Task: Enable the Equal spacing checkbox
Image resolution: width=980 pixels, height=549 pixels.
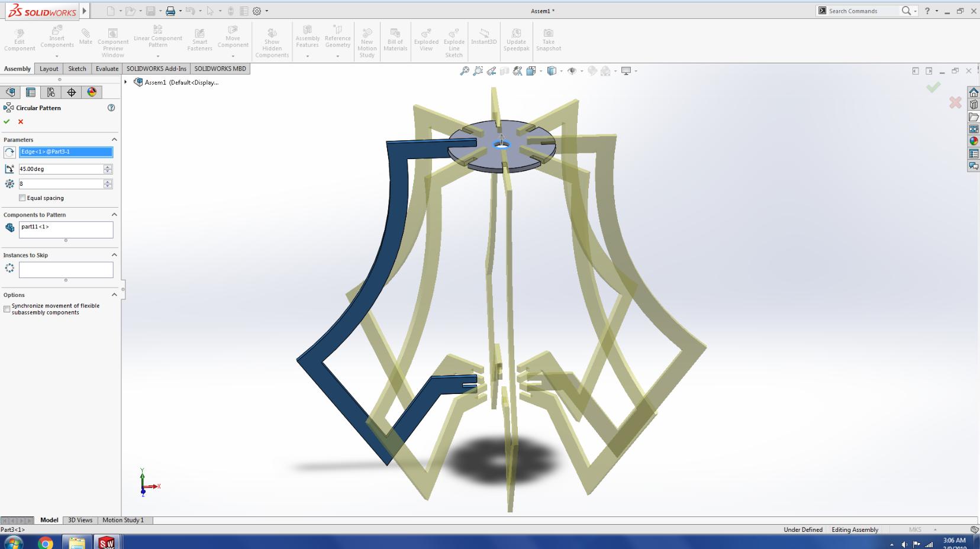Action: pyautogui.click(x=22, y=198)
